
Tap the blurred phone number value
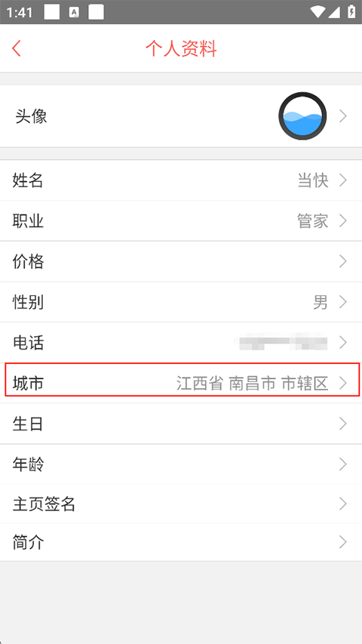click(x=284, y=343)
